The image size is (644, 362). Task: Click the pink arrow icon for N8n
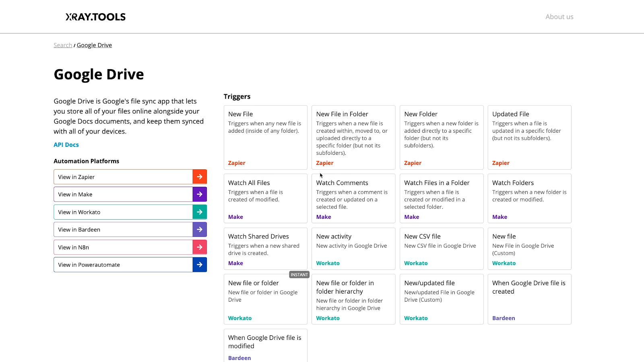click(x=200, y=247)
